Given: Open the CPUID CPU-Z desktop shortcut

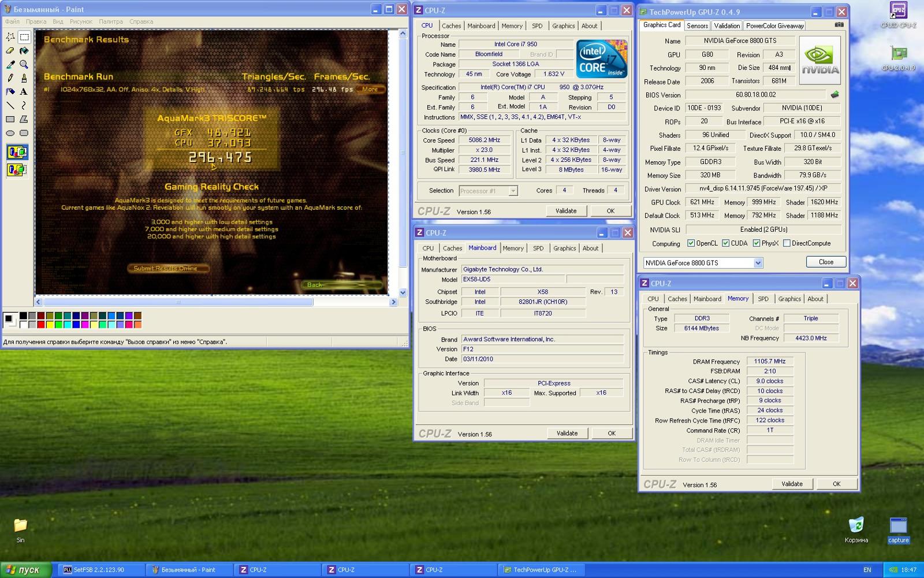Looking at the screenshot, I should pyautogui.click(x=898, y=15).
